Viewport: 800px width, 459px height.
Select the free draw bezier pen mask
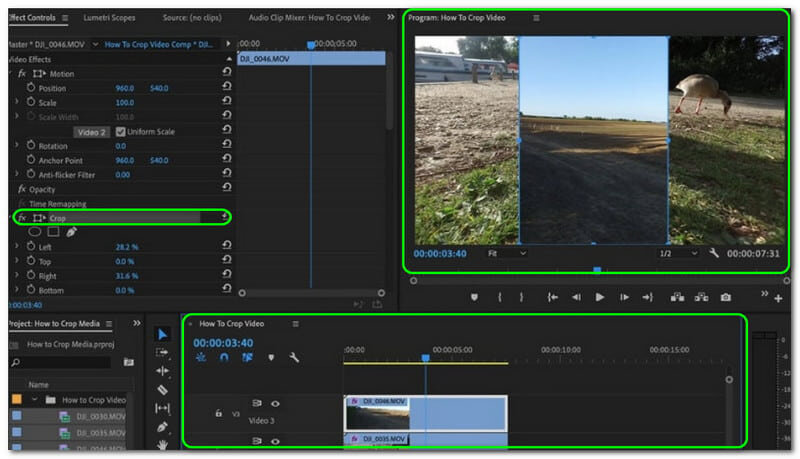tap(71, 232)
